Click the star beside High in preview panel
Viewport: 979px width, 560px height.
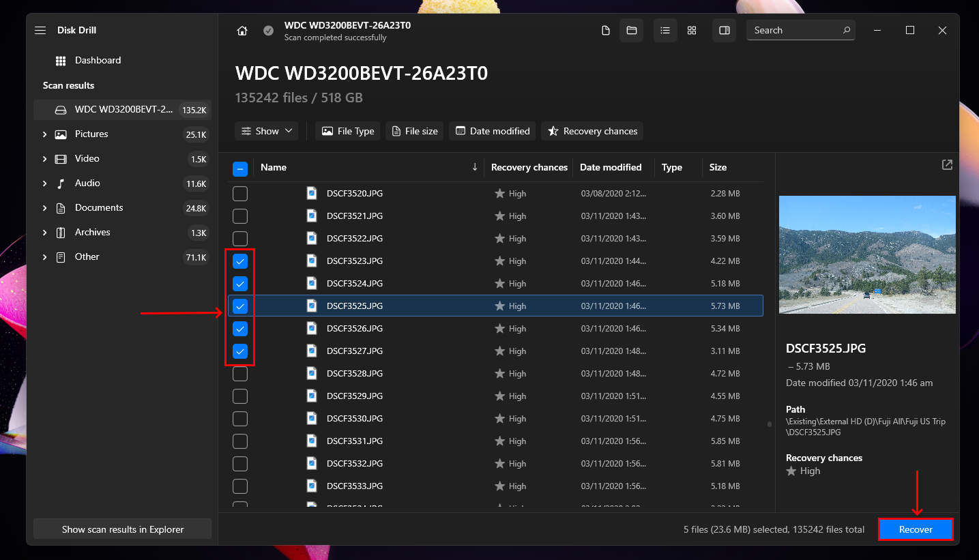pyautogui.click(x=791, y=471)
